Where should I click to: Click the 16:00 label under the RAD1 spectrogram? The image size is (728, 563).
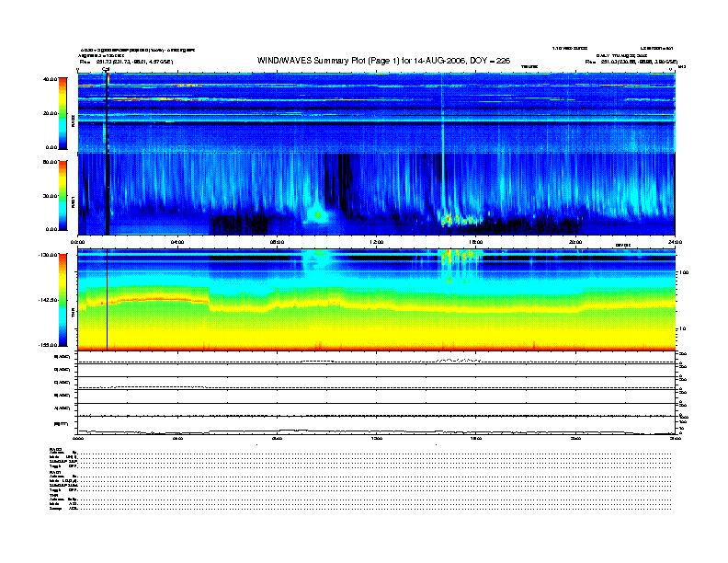point(476,242)
